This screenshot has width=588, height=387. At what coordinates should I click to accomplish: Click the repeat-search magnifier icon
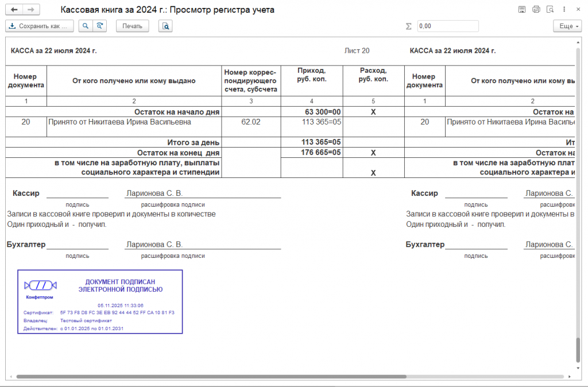[100, 26]
